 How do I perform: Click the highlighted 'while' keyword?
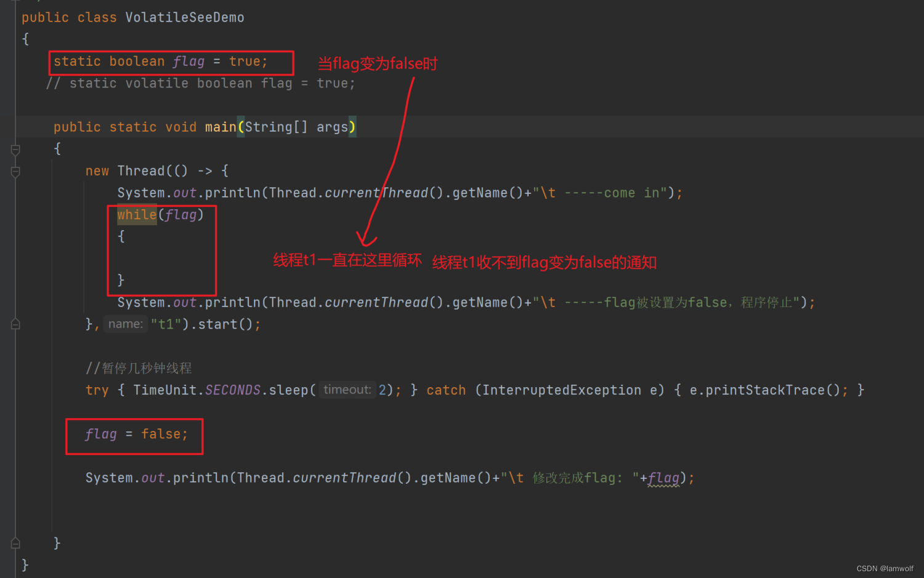pyautogui.click(x=137, y=215)
